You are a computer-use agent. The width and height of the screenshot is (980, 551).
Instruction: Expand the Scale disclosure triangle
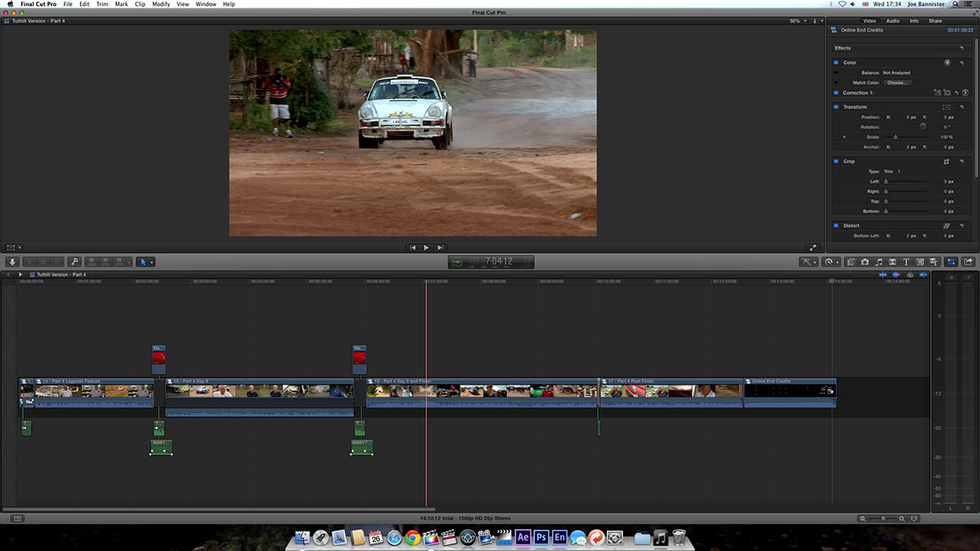coord(844,137)
